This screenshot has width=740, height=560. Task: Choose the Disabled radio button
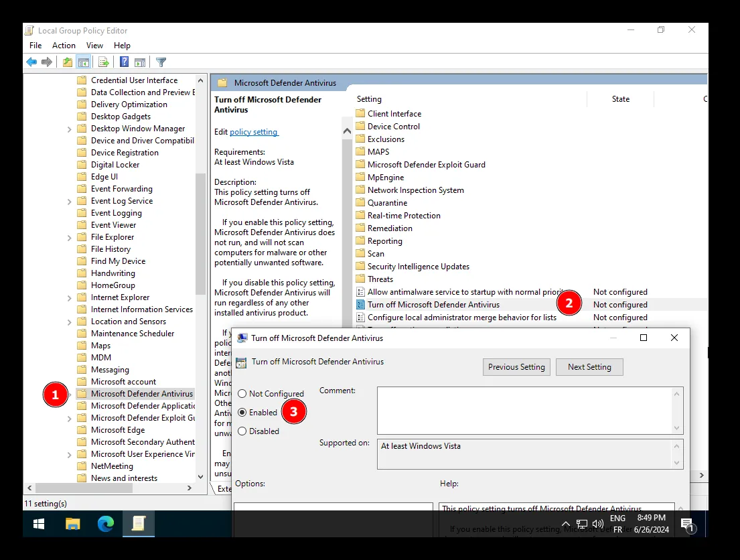242,431
